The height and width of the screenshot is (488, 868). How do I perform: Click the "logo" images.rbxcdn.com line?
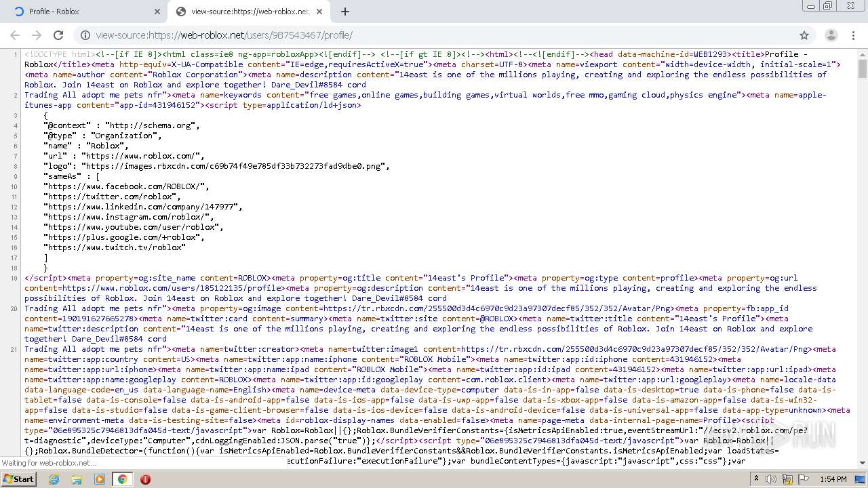[216, 166]
